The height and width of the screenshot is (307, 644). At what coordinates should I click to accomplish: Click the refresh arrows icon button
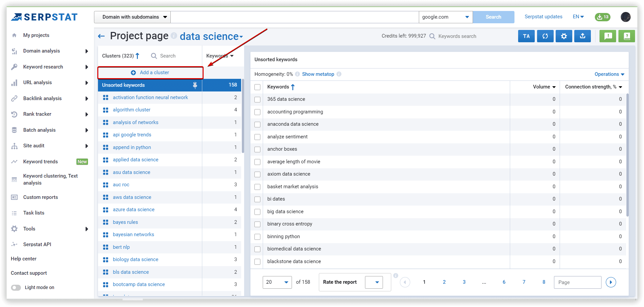click(x=545, y=36)
